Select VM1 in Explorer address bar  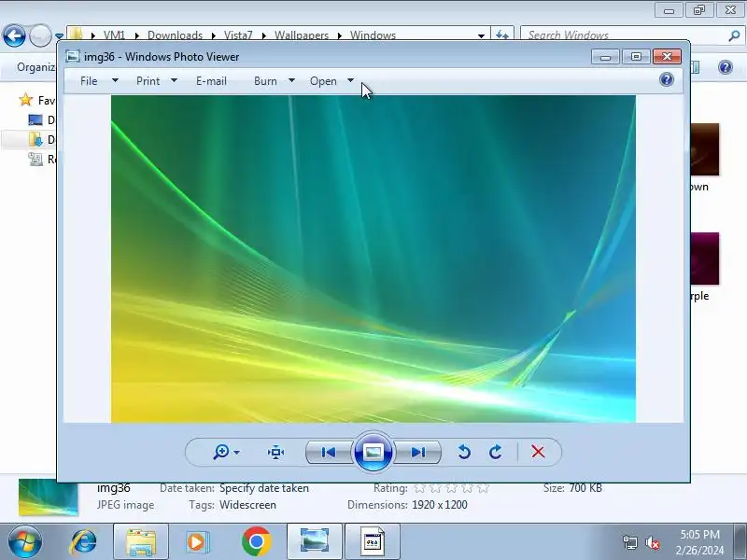(114, 35)
